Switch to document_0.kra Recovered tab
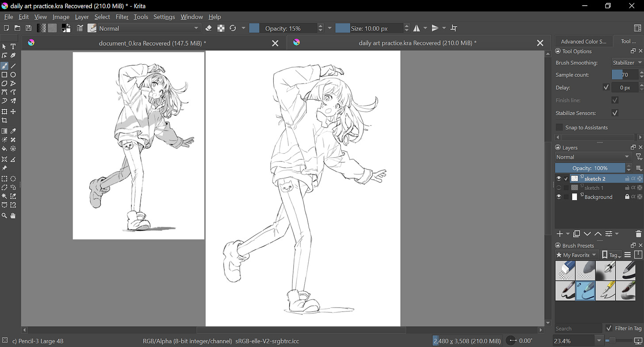Screen dimensions: 644x347 pos(152,43)
